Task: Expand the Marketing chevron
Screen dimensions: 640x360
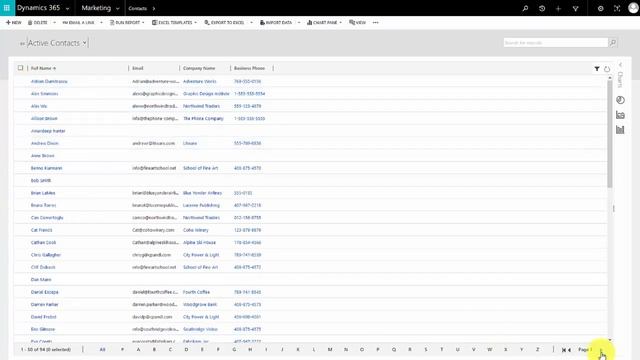Action: (x=118, y=9)
